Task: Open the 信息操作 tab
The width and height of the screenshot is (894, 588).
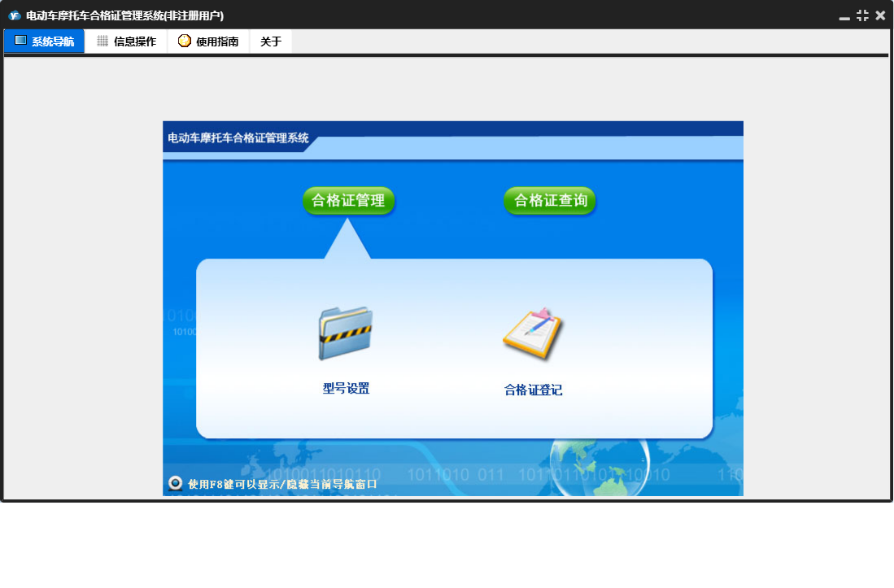Action: 127,41
